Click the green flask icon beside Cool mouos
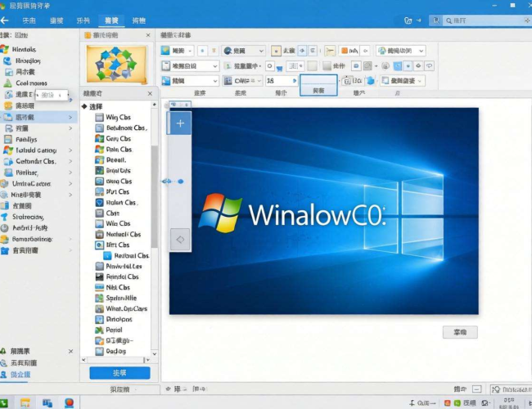Image resolution: width=532 pixels, height=409 pixels. tap(7, 83)
